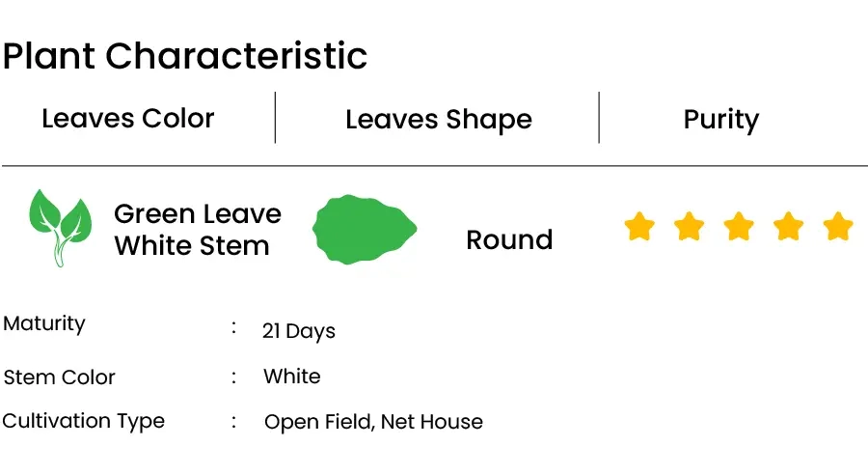Select the second purity star
The image size is (868, 474).
point(690,226)
